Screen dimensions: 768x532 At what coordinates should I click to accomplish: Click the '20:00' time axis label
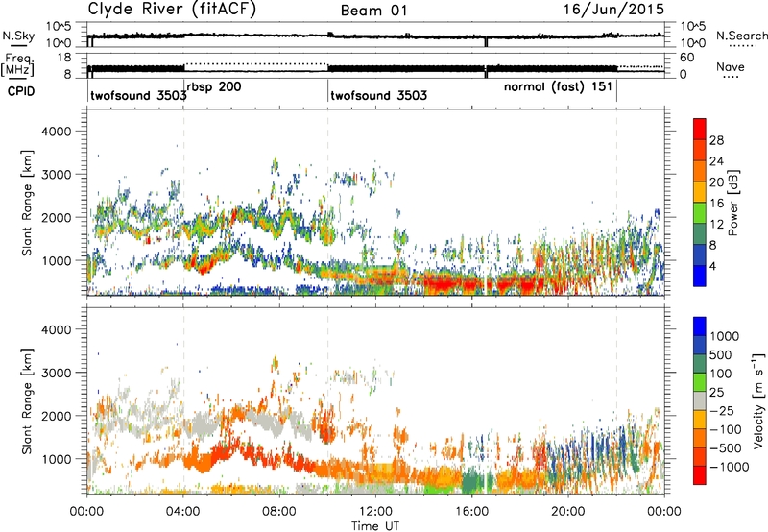(567, 512)
